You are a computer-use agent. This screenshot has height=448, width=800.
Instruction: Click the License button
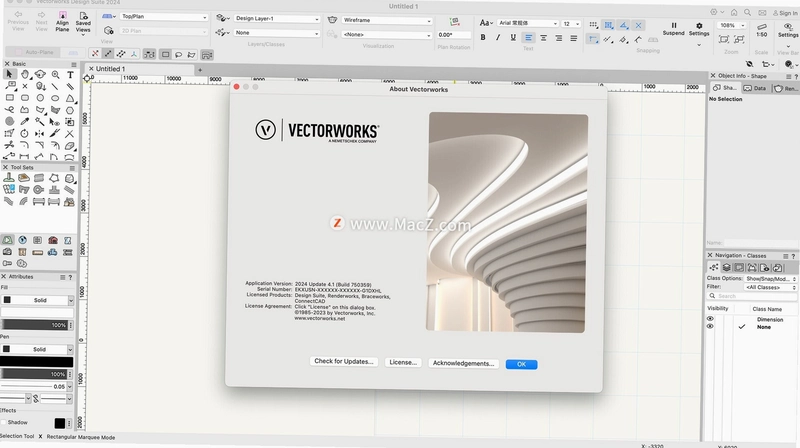pos(403,362)
